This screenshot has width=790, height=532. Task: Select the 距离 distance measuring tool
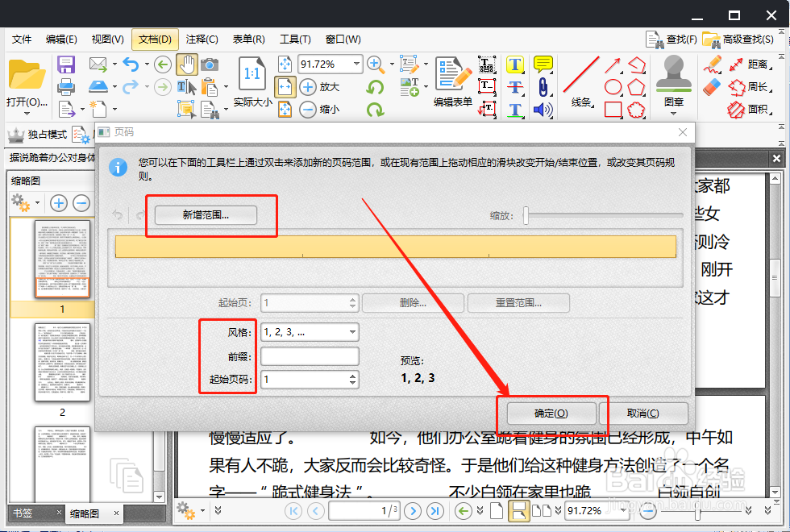pyautogui.click(x=735, y=65)
